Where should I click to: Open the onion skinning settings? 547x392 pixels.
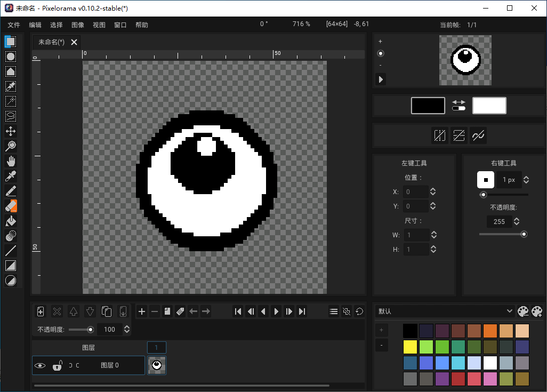point(346,311)
